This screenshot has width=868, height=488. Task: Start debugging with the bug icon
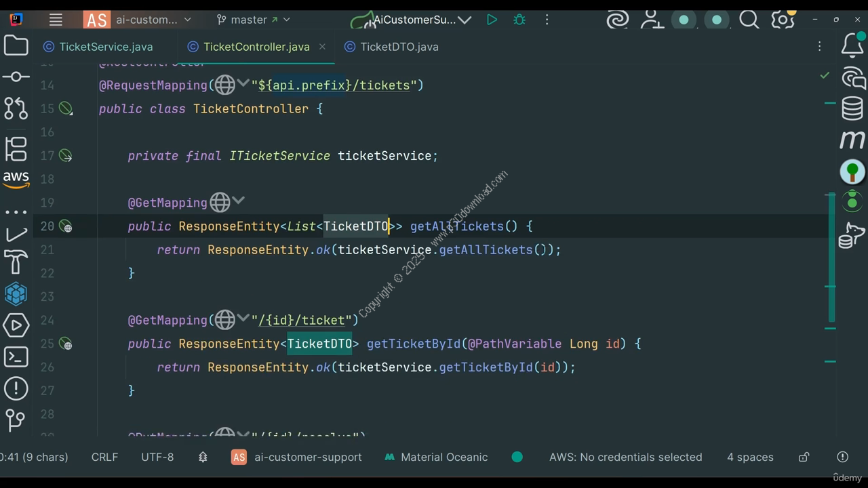coord(519,20)
